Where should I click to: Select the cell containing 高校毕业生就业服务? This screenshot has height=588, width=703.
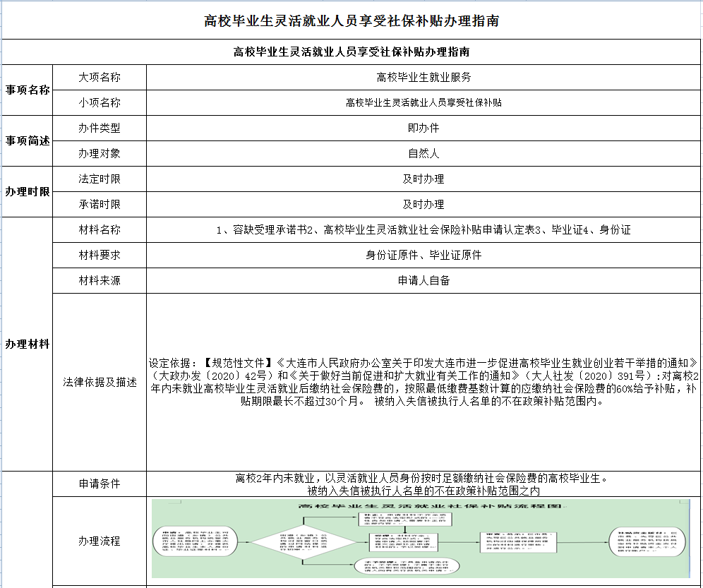coord(423,77)
